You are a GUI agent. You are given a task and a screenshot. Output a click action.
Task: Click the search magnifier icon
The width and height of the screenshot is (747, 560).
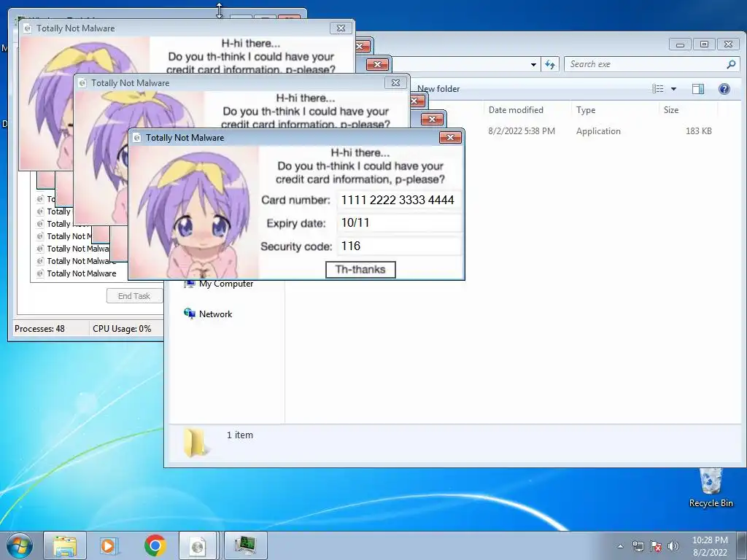point(731,64)
